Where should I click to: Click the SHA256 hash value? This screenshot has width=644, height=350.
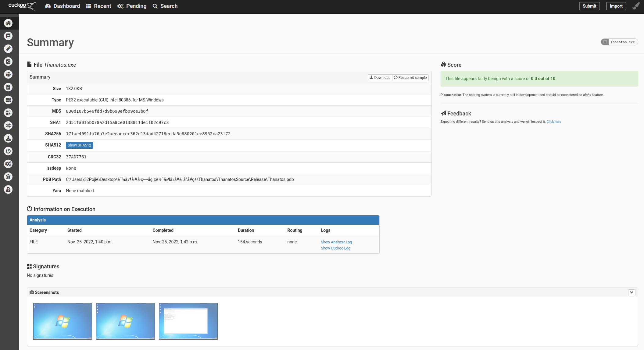[x=148, y=134]
